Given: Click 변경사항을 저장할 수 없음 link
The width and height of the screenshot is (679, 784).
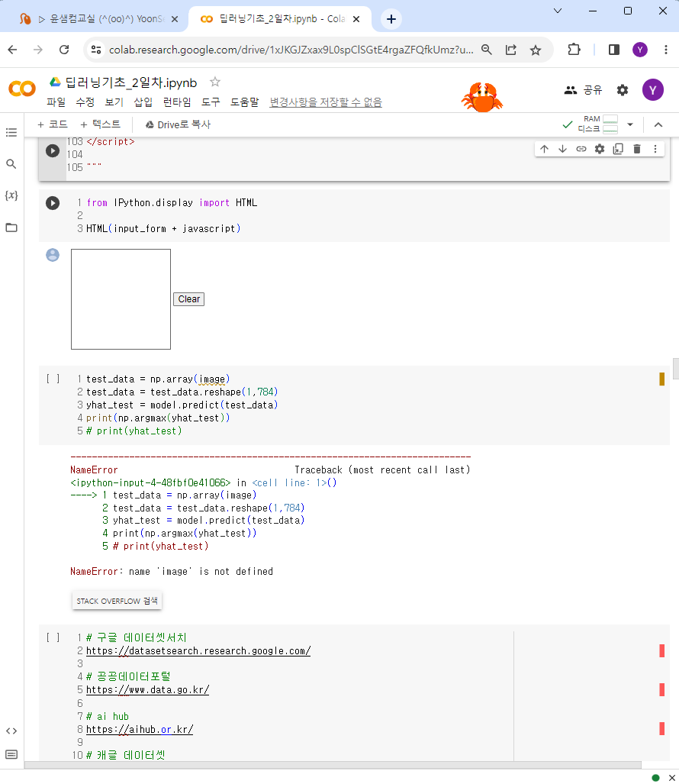Looking at the screenshot, I should tap(326, 102).
